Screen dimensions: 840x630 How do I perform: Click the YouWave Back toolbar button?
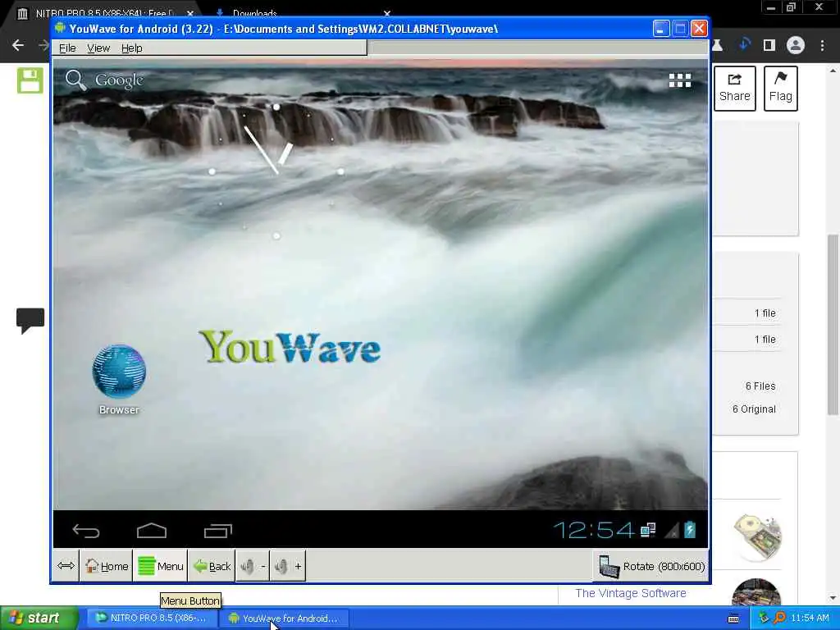212,566
